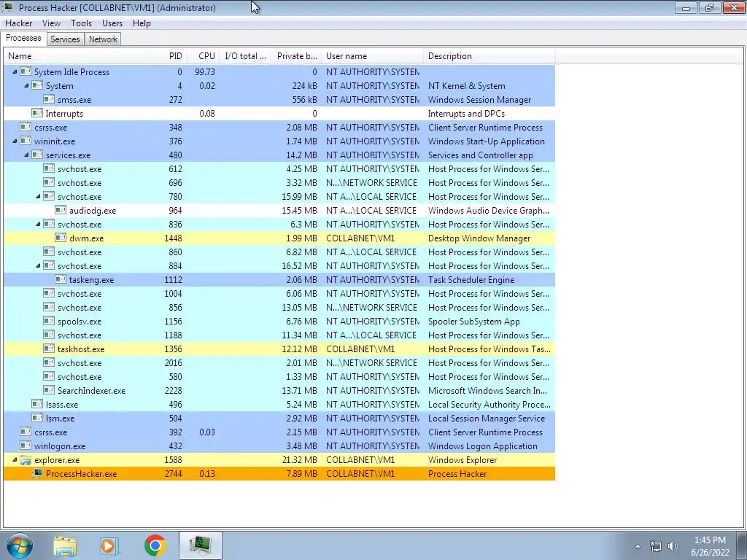Select svchost.exe with PID 2016

tap(279, 362)
